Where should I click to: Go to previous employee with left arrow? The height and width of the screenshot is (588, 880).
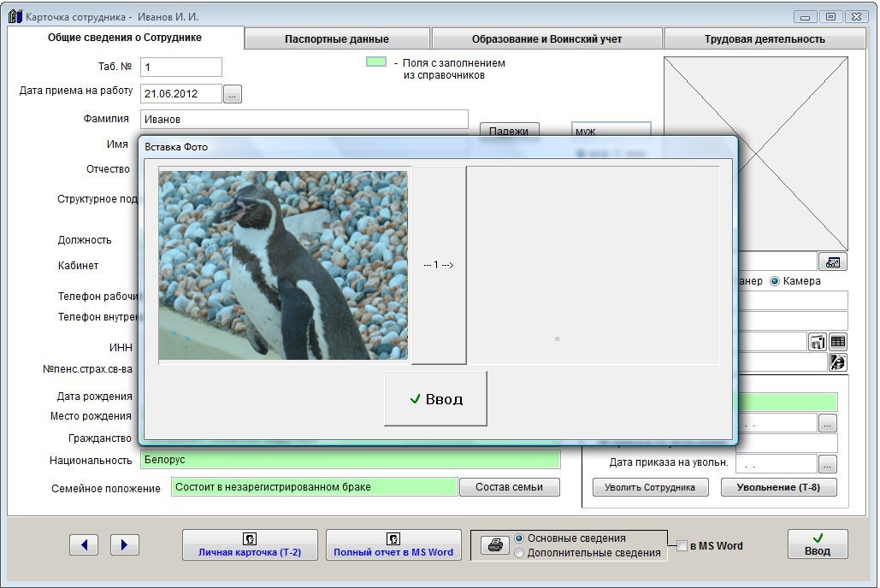tap(84, 544)
